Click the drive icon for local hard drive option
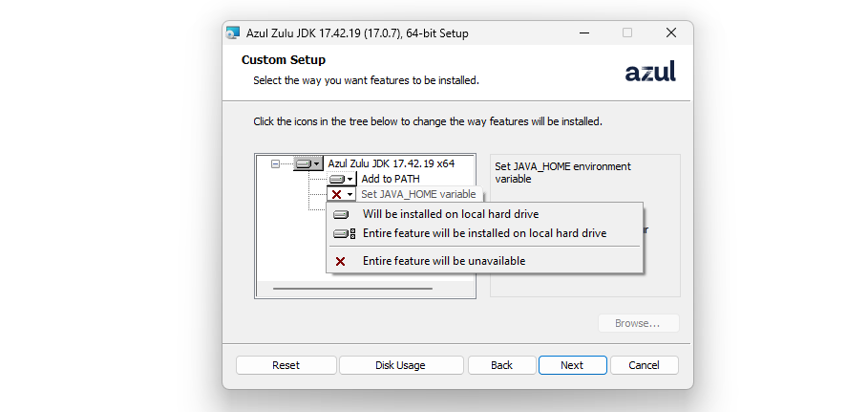Viewport: 868px width, 412px height. 341,214
